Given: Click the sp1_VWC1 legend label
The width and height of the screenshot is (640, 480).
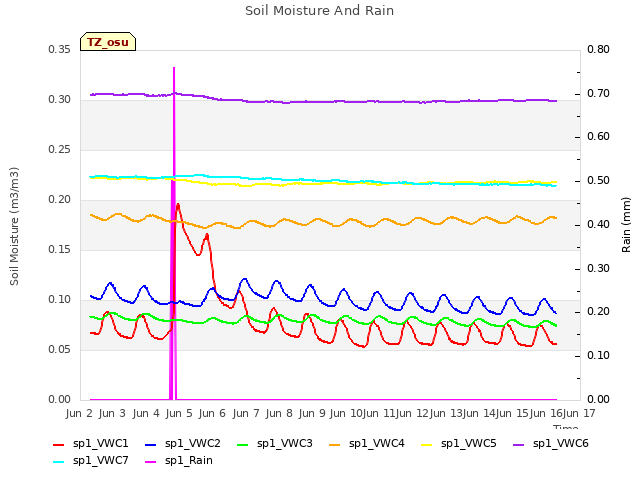Looking at the screenshot, I should click(x=100, y=443).
